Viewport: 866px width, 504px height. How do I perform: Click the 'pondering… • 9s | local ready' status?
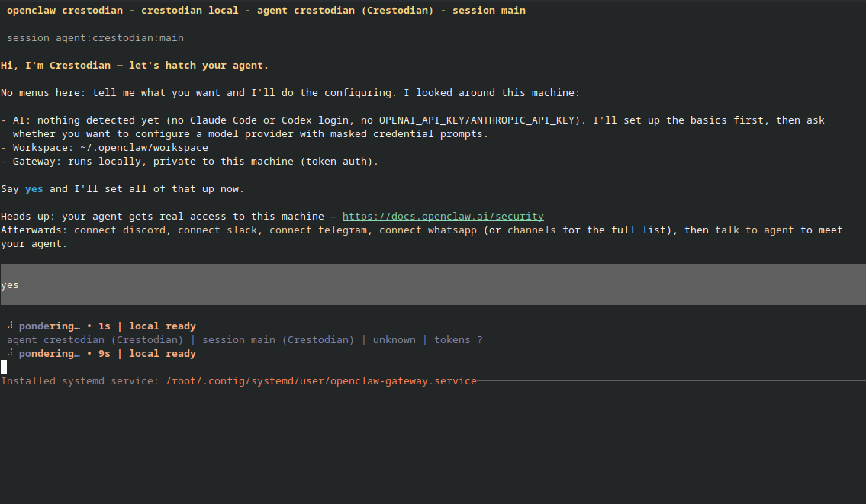[x=107, y=354]
